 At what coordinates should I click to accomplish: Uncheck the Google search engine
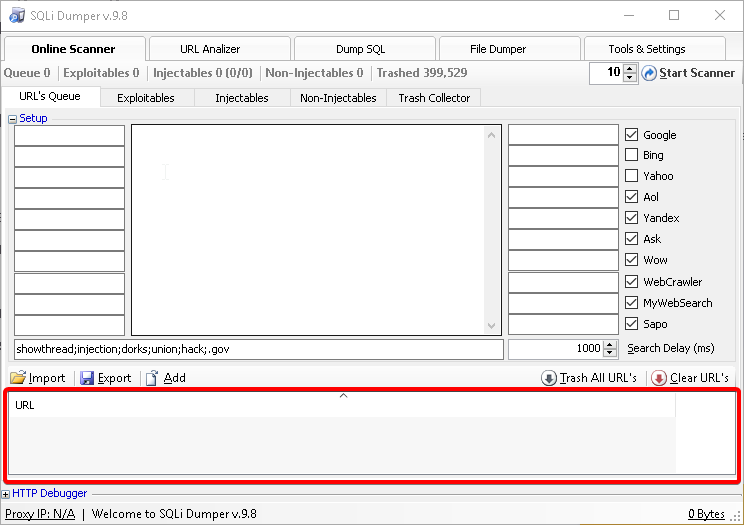(x=631, y=134)
